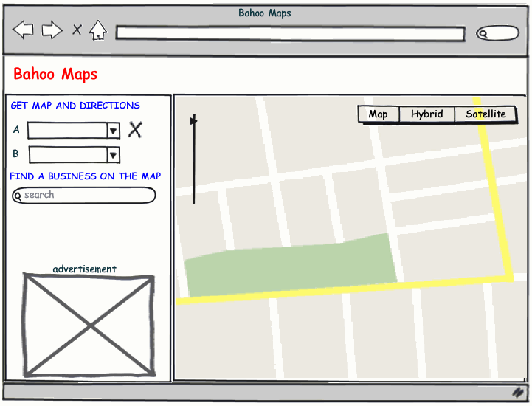Go back with the browser back arrow
This screenshot has width=532, height=406.
tap(23, 30)
